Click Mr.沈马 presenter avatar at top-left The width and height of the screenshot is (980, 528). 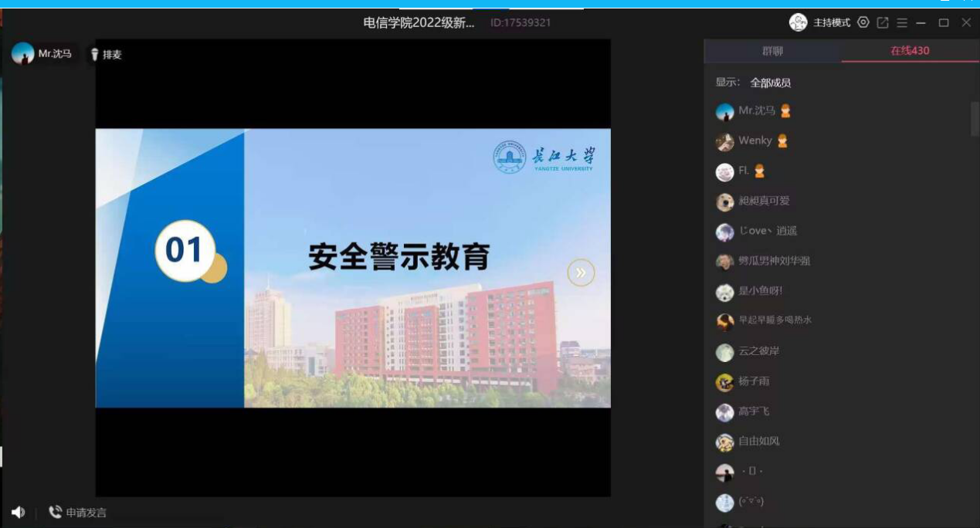click(23, 54)
